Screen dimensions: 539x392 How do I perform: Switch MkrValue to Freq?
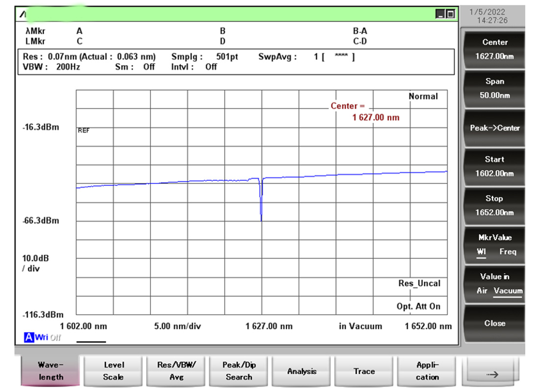click(x=508, y=252)
